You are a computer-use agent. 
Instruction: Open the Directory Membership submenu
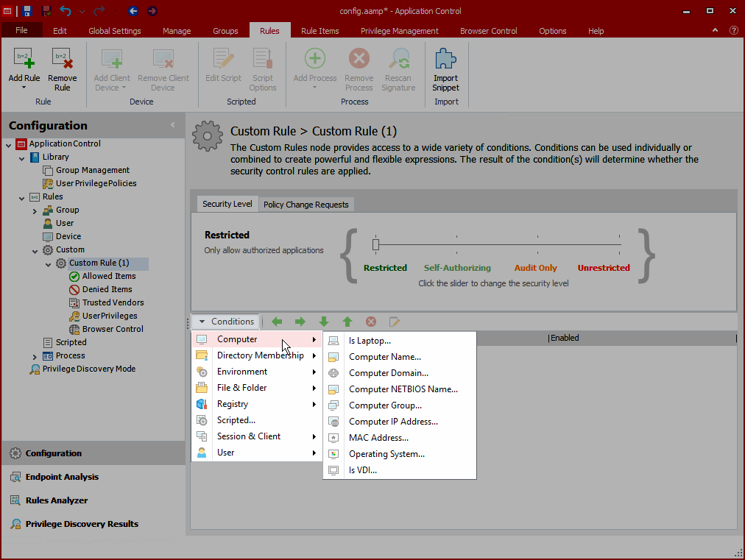point(260,355)
